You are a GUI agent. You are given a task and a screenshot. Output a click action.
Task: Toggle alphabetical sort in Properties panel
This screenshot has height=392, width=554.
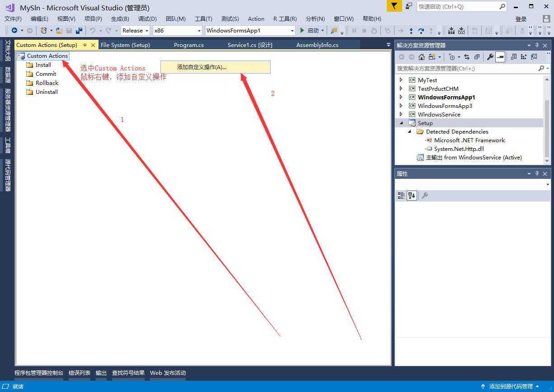click(x=412, y=196)
